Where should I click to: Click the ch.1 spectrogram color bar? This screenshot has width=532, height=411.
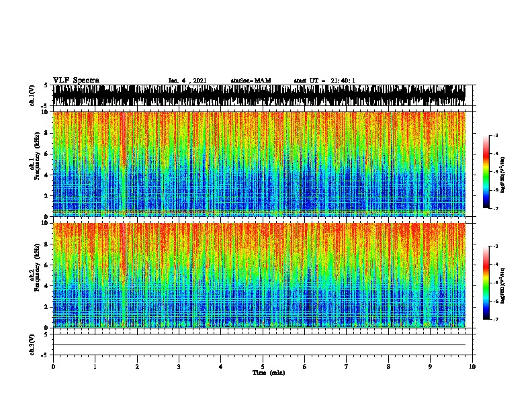click(x=486, y=172)
